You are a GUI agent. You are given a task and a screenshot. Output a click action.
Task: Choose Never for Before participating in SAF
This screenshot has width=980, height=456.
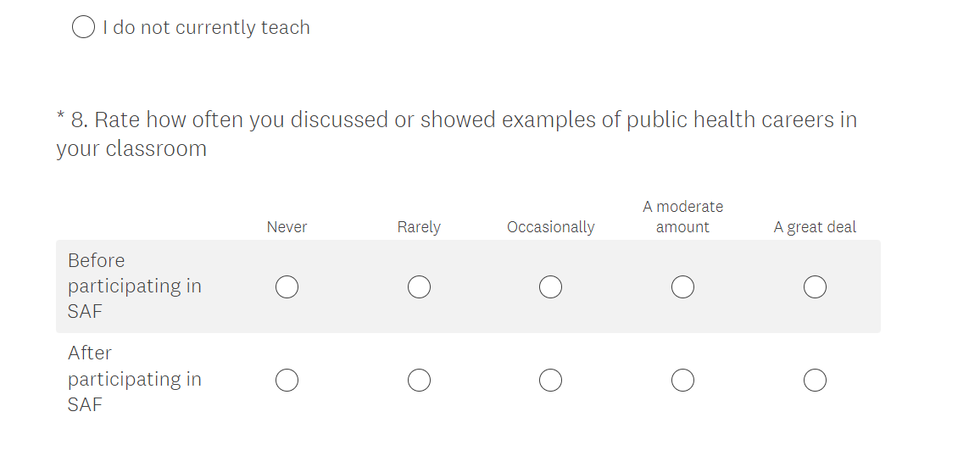(x=287, y=287)
